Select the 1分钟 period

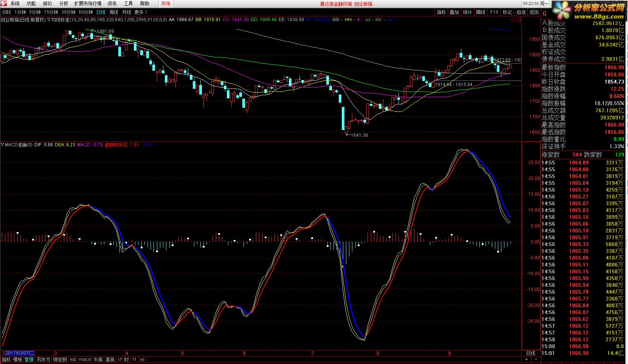(20, 12)
